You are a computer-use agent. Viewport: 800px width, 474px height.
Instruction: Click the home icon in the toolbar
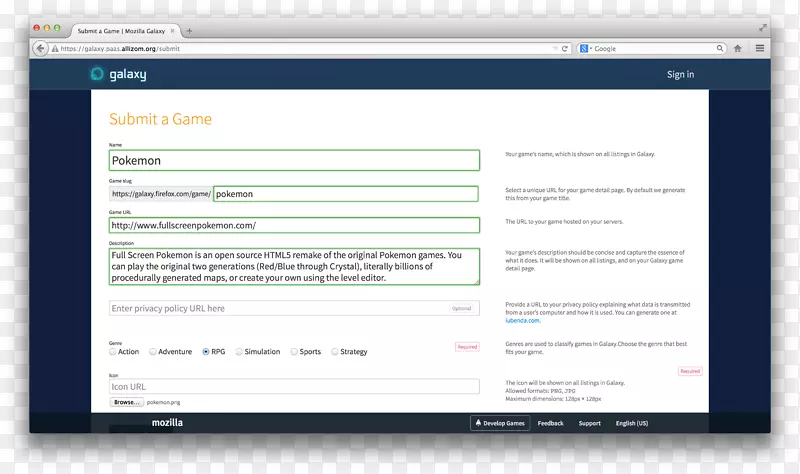click(x=738, y=48)
